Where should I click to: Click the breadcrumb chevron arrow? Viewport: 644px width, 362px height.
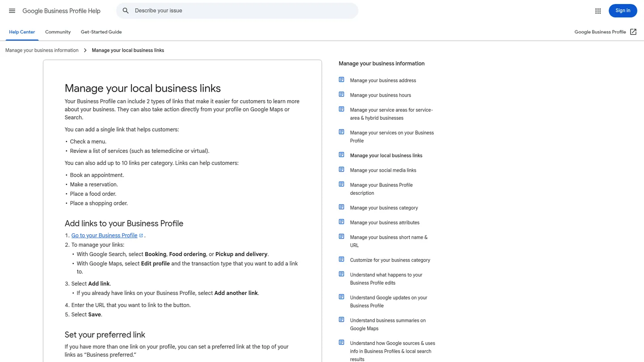(x=85, y=51)
